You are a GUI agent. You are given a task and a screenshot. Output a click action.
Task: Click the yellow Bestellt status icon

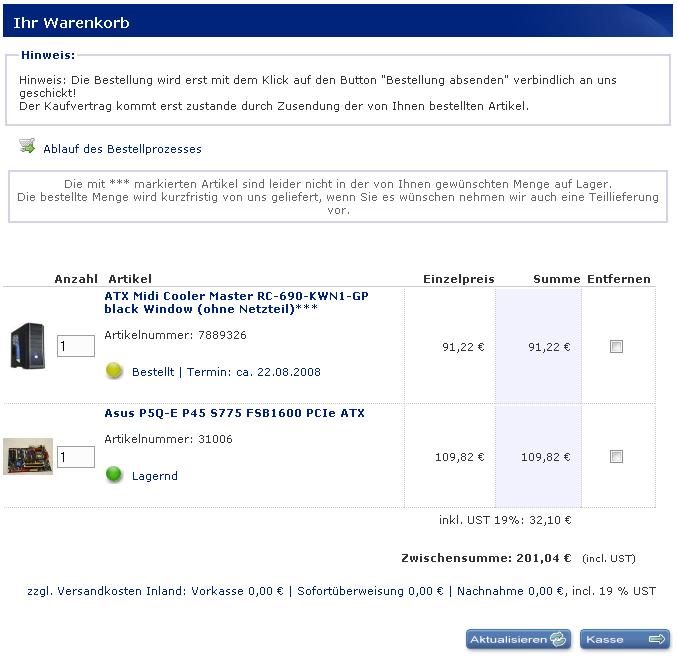coord(114,371)
